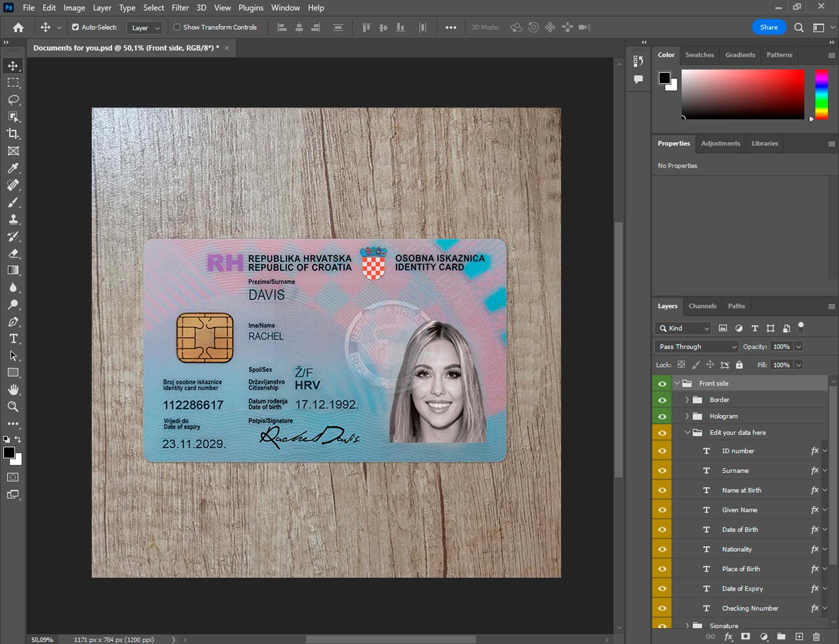Screen dimensions: 839x644
Task: Select the Lasso tool
Action: 13,100
